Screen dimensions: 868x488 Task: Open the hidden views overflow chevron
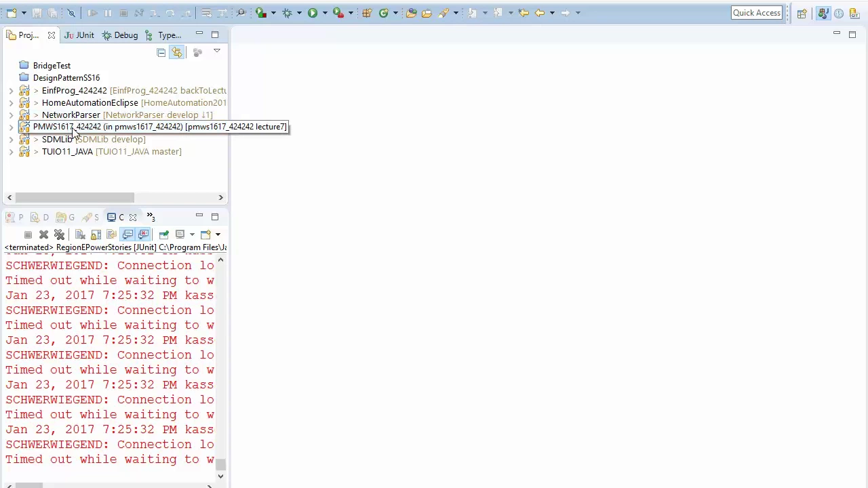(x=151, y=217)
